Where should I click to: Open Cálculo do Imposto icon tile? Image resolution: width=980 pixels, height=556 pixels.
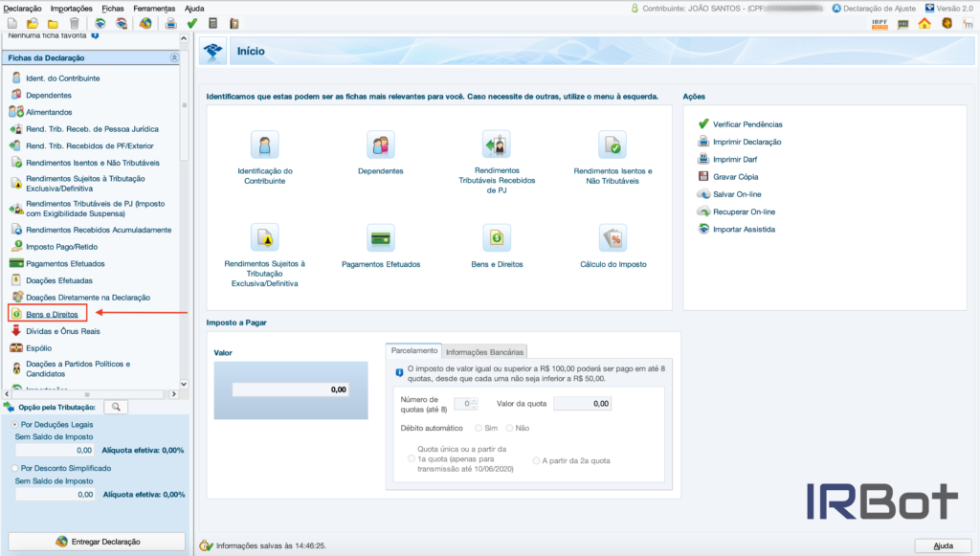coord(612,238)
